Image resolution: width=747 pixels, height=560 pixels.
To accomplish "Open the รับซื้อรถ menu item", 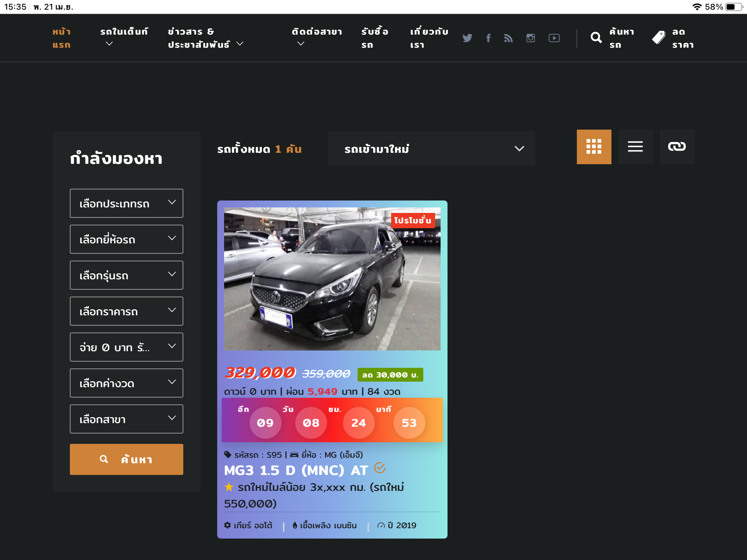I will click(x=375, y=38).
